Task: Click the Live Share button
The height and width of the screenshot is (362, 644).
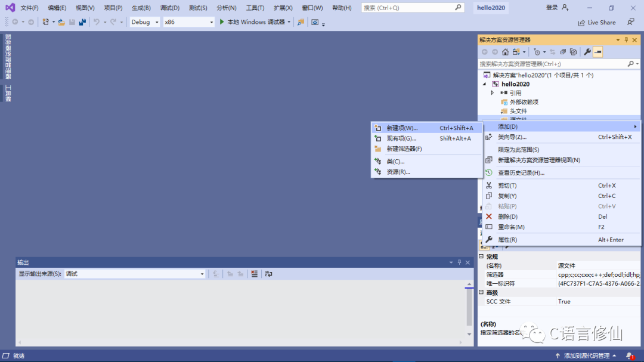Action: (x=597, y=23)
